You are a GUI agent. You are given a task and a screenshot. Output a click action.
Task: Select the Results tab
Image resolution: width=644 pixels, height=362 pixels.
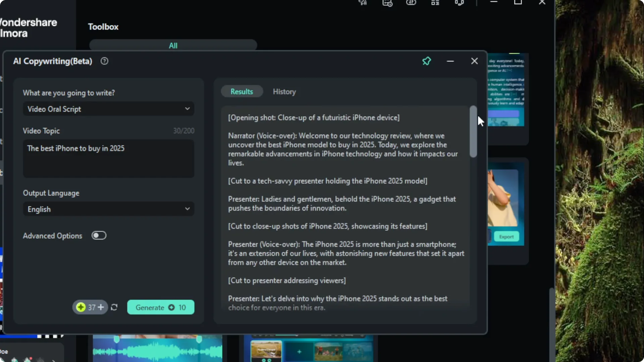pos(241,91)
